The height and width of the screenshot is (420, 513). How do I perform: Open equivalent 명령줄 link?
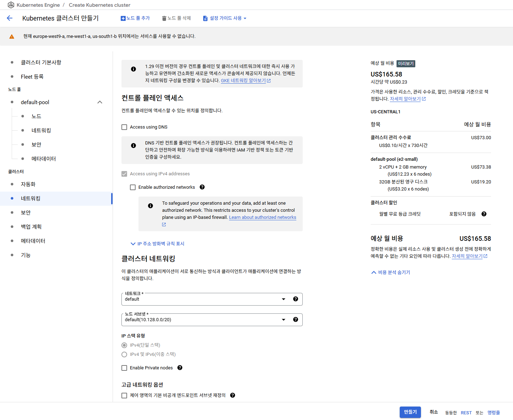pos(494,413)
